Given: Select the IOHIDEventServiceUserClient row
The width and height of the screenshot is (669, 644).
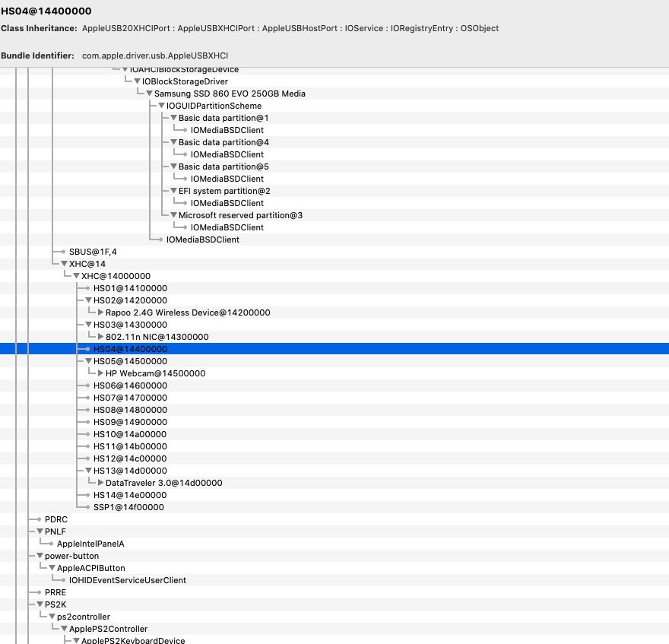Looking at the screenshot, I should tap(334, 580).
